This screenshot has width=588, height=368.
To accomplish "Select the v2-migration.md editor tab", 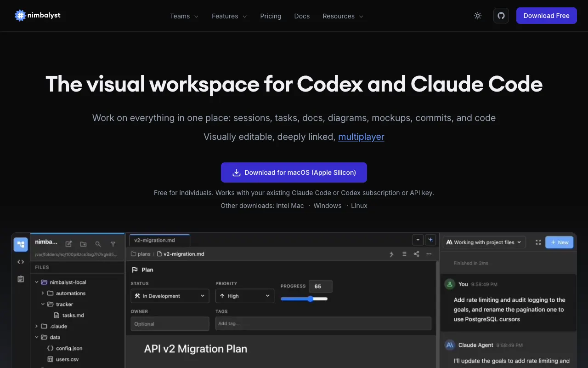I will pyautogui.click(x=159, y=240).
